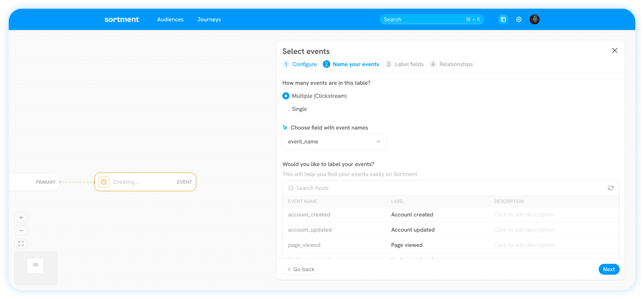Go to the Configure step
This screenshot has height=299, width=644.
click(x=304, y=64)
